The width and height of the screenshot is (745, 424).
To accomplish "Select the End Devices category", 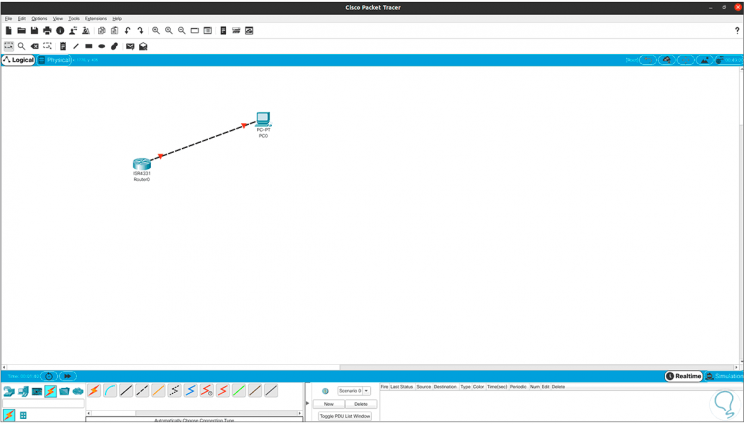I will [23, 391].
